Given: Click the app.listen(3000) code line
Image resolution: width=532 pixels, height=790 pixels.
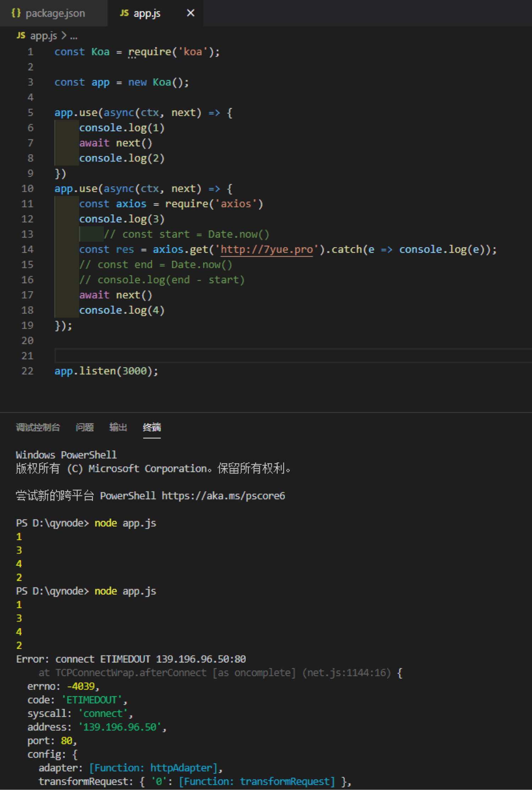Looking at the screenshot, I should (x=106, y=371).
